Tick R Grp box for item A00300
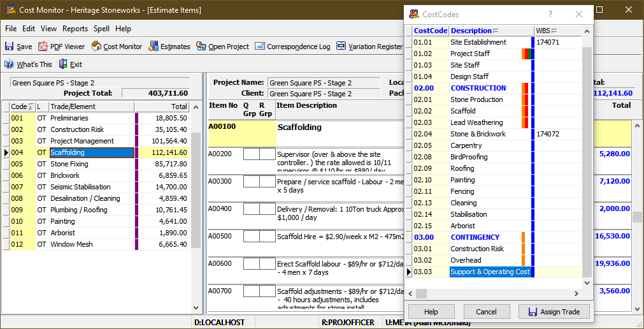 tap(267, 181)
